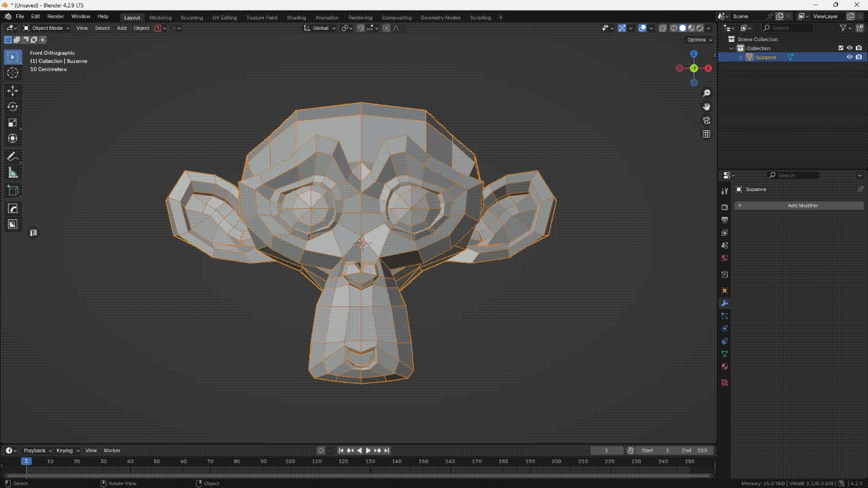Collapse the Collection in outliner
Image resolution: width=868 pixels, height=488 pixels.
click(x=732, y=48)
